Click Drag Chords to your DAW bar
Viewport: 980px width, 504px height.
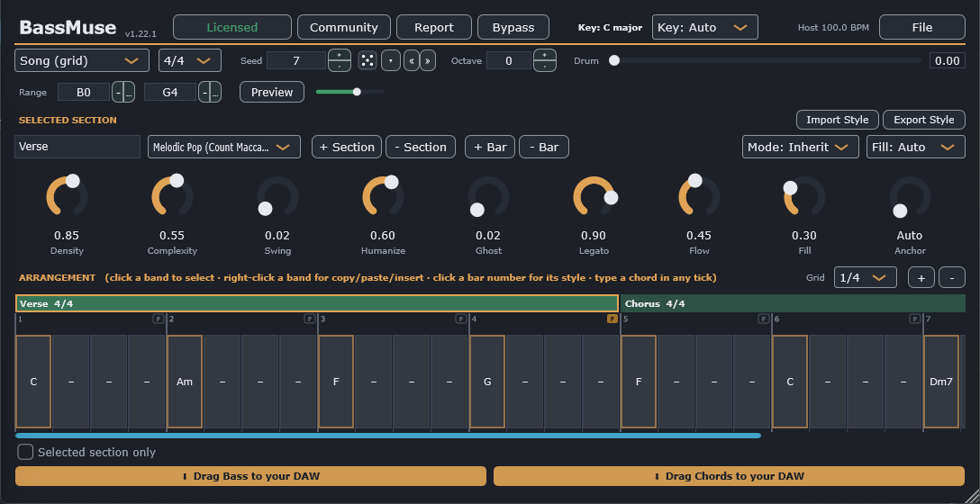point(730,476)
